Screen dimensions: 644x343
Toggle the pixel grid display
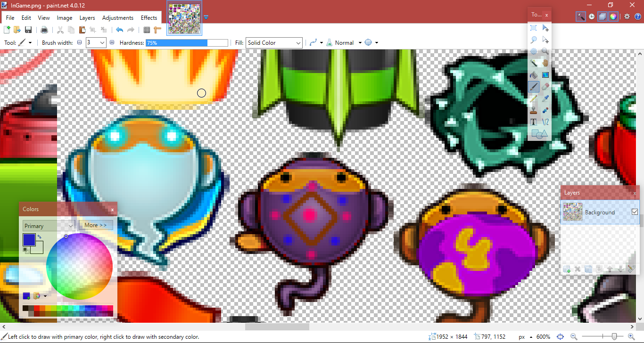147,30
